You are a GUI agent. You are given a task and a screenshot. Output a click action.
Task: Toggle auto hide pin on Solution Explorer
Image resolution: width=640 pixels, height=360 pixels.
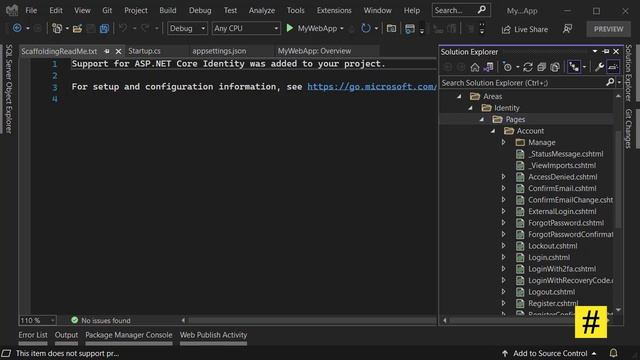(606, 51)
